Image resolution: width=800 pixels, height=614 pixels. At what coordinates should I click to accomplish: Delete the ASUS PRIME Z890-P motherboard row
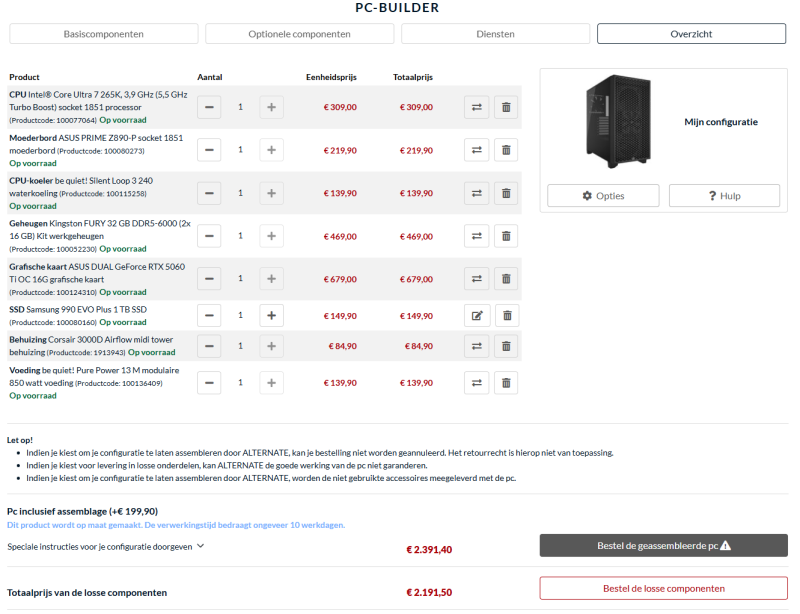506,150
